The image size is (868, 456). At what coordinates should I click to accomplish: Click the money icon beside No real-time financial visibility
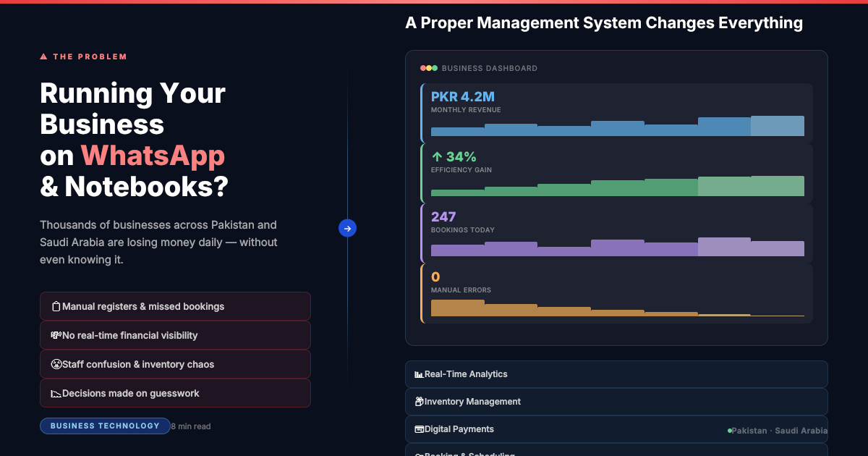point(56,336)
